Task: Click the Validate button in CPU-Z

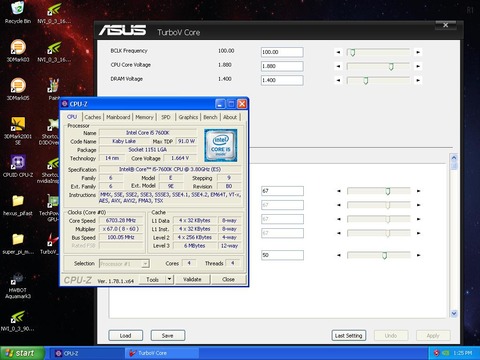Action: 192,279
